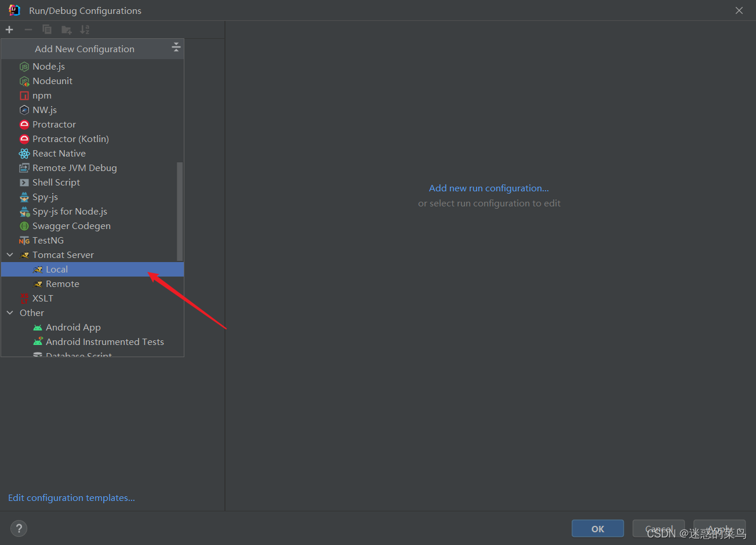The width and height of the screenshot is (756, 545).
Task: Click the Add New Configuration header
Action: (85, 49)
